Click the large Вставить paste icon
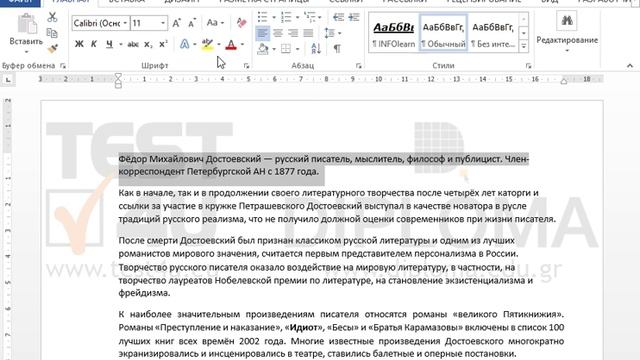Viewport: 640px width, 360px height. pos(27,24)
